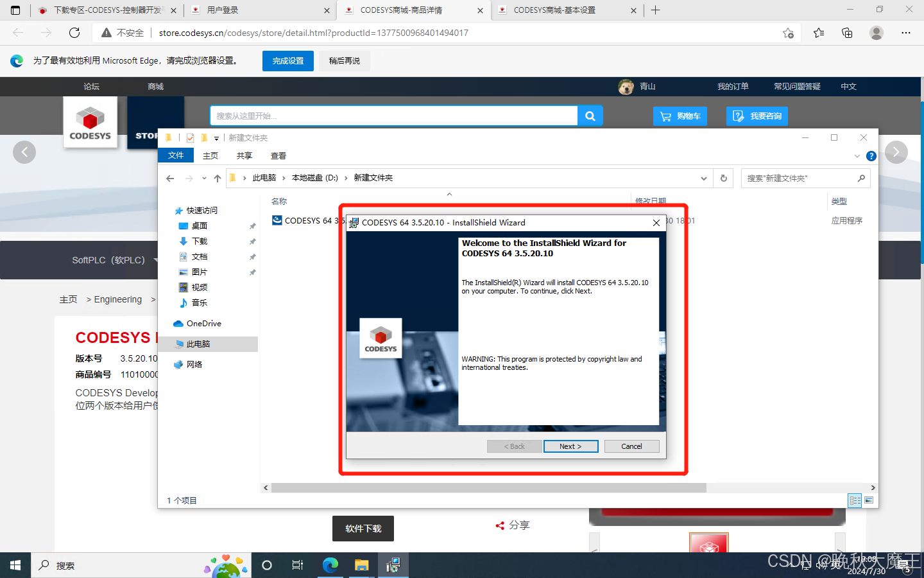Click the 分享 share icon
The image size is (924, 578).
[x=500, y=525]
